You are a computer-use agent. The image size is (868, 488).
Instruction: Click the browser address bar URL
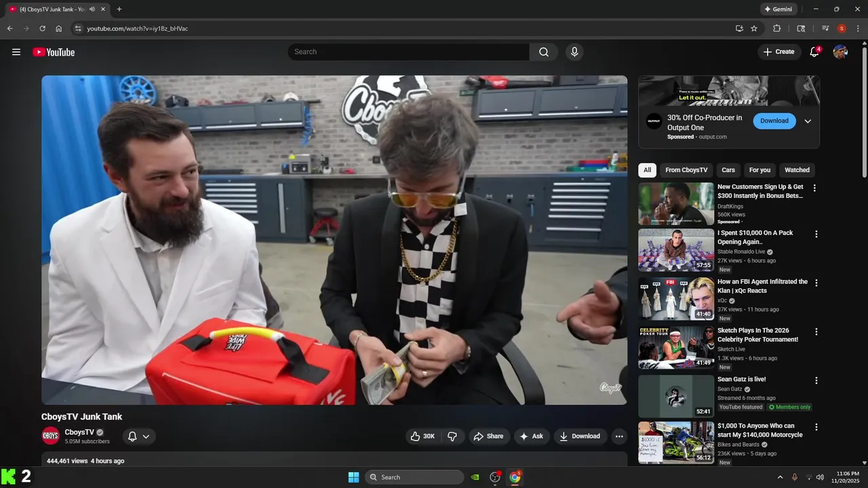click(x=137, y=28)
